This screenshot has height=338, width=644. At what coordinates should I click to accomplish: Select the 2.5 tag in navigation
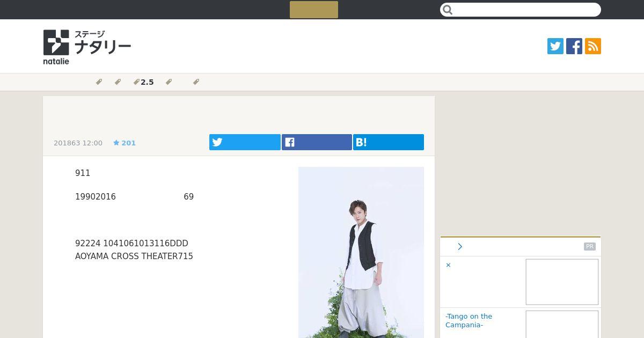[x=144, y=82]
